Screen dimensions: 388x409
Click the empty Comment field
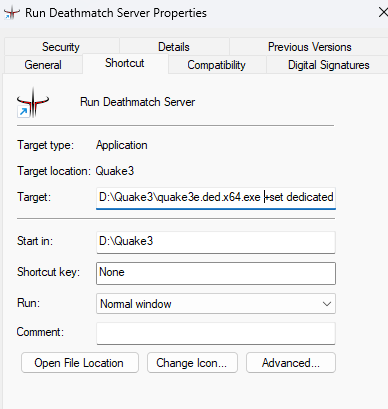(216, 333)
